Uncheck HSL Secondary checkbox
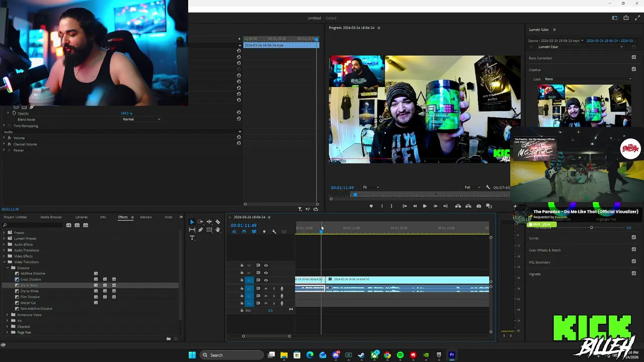The width and height of the screenshot is (644, 362). (x=633, y=262)
